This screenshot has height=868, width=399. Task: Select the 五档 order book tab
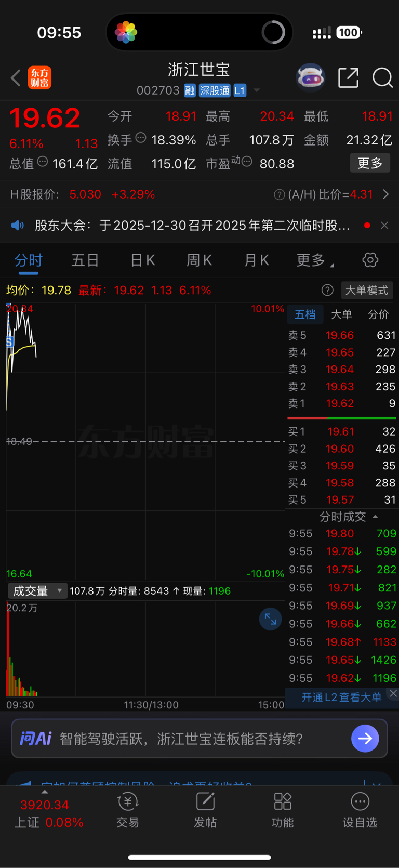pos(305,314)
